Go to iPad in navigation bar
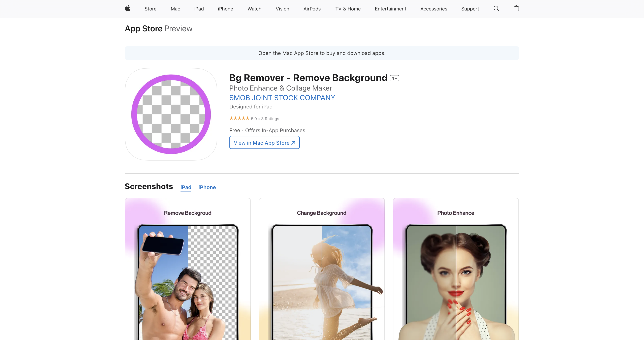The height and width of the screenshot is (340, 644). pos(199,9)
